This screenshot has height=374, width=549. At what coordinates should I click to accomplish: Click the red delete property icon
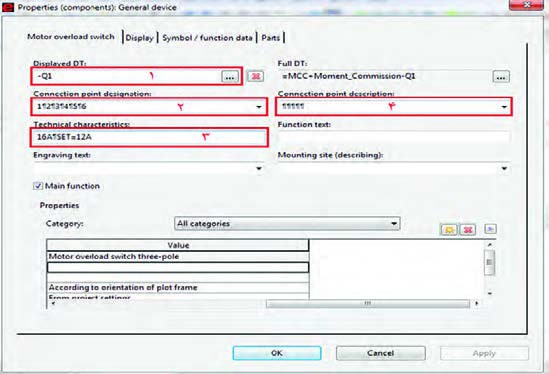468,230
